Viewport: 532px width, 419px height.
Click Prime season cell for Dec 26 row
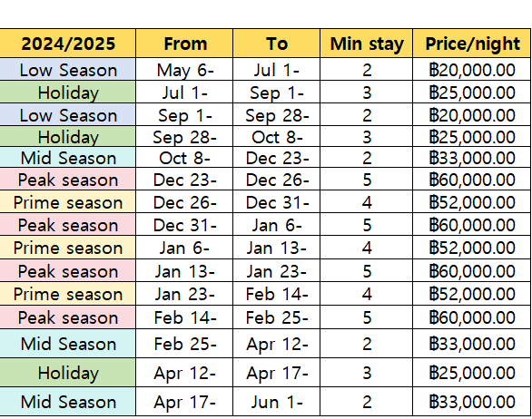tap(68, 202)
